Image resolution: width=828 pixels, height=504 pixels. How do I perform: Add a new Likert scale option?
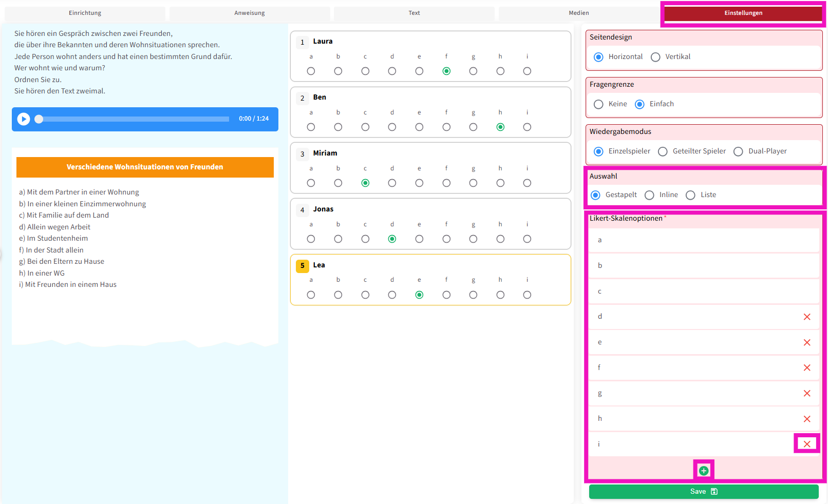click(x=703, y=471)
